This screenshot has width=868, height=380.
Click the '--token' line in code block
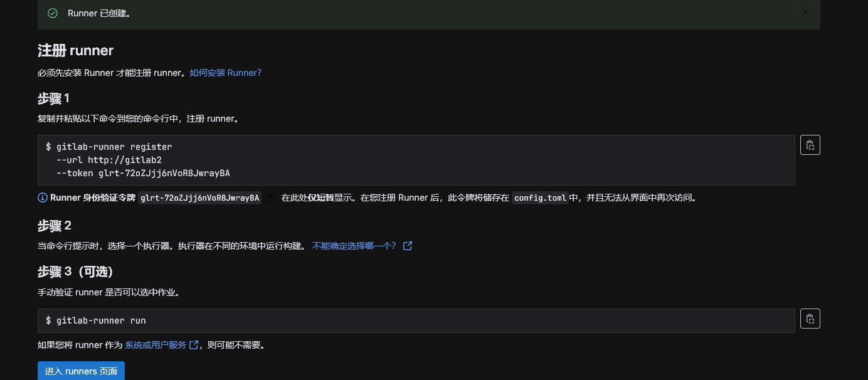point(143,173)
